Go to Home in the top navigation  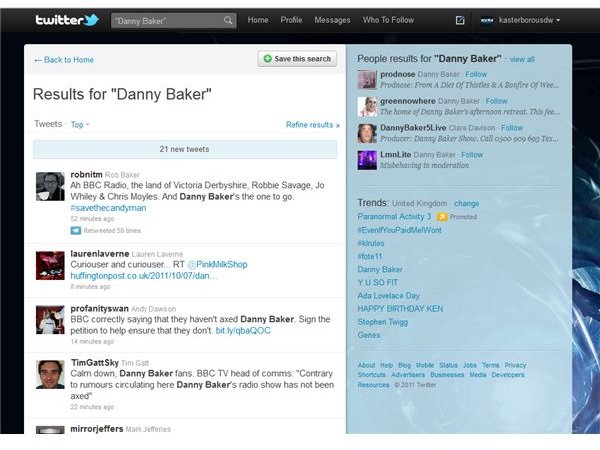point(258,20)
